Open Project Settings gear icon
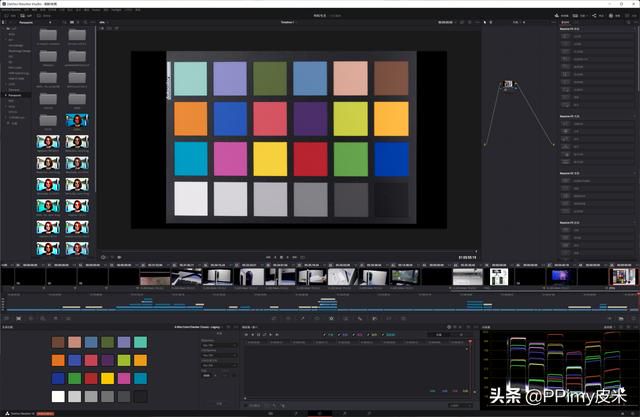640x417 pixels. [x=634, y=413]
